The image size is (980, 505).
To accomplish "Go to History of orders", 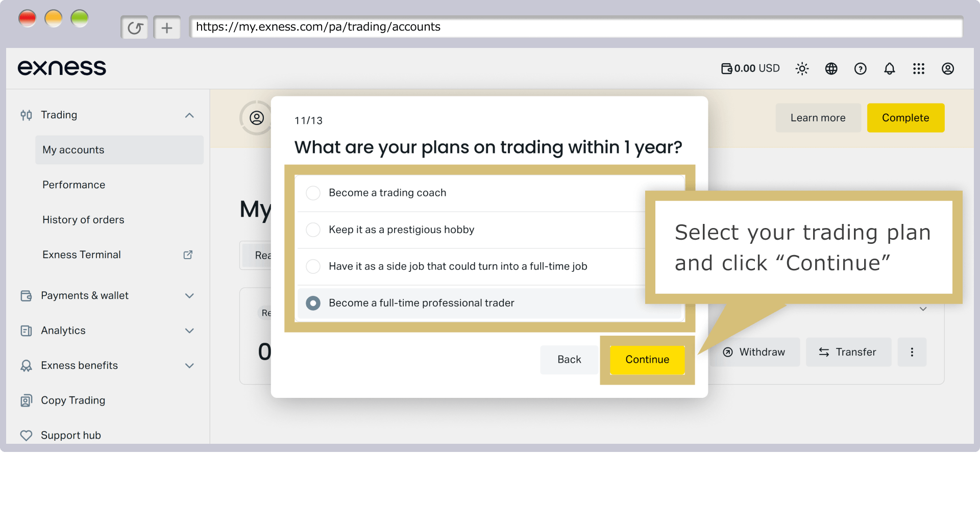I will click(x=83, y=220).
